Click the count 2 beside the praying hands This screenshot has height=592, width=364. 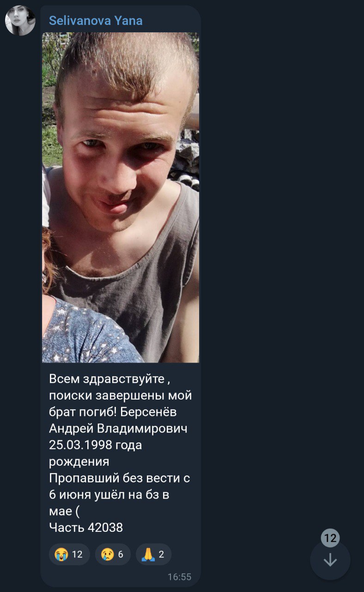click(161, 554)
